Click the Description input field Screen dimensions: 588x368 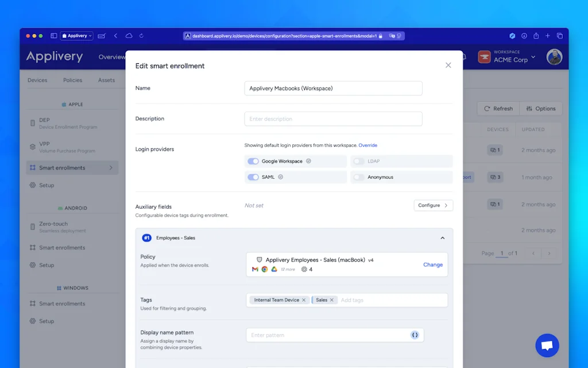[x=333, y=119]
